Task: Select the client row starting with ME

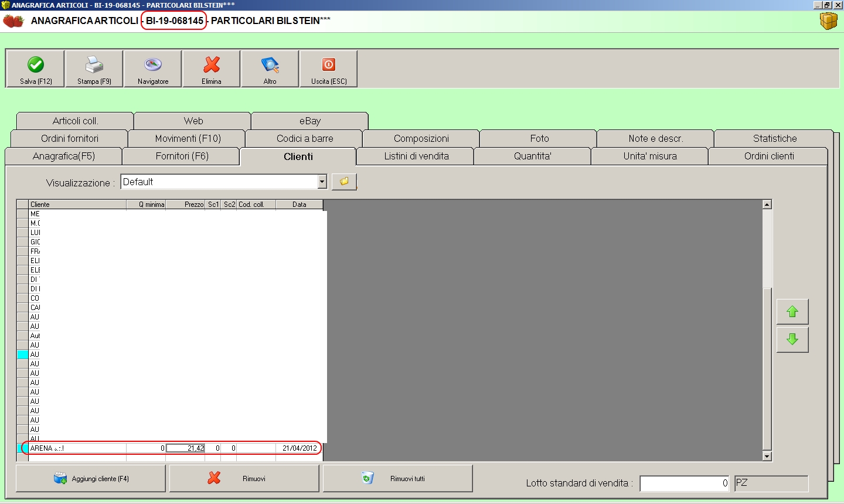Action: click(35, 214)
